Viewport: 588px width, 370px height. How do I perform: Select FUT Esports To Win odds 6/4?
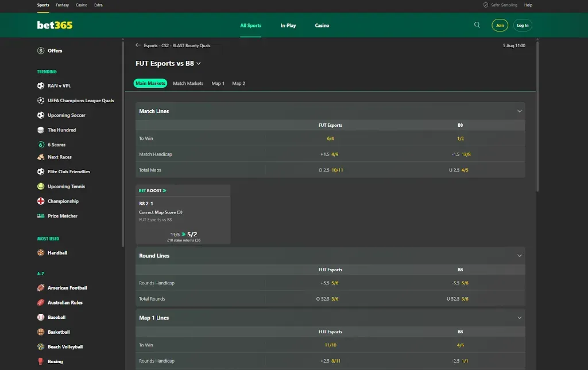point(330,139)
